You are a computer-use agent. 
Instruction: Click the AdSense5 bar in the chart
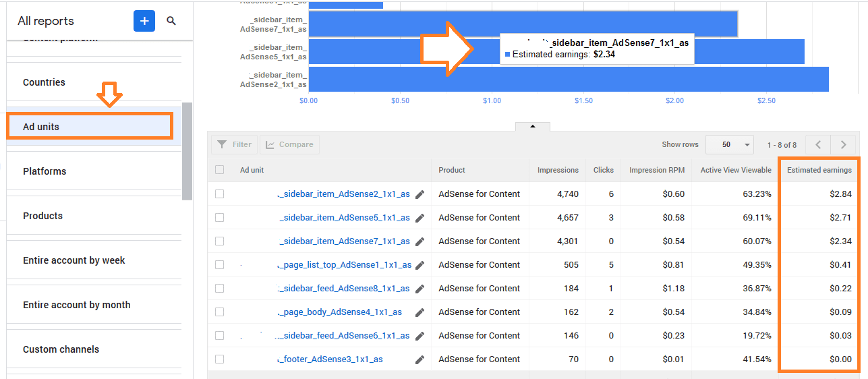coord(556,52)
